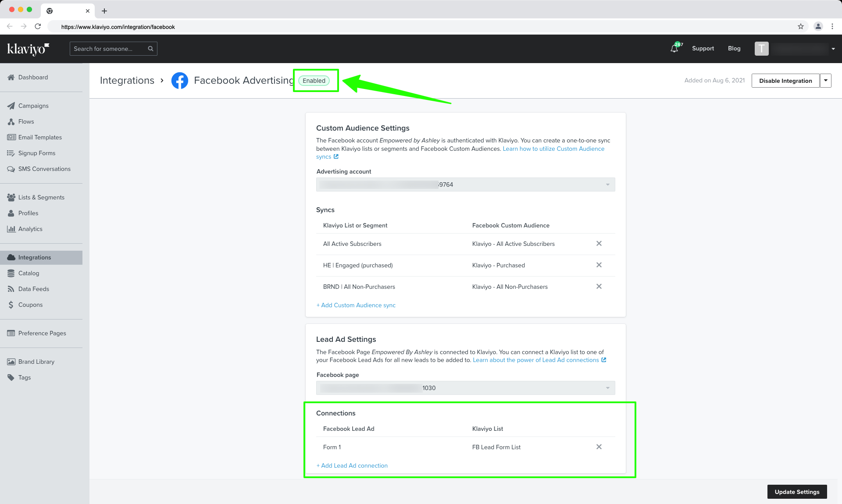Click the Klaviyo - All Non-Purchasers cell
This screenshot has height=504, width=842.
[x=510, y=287]
